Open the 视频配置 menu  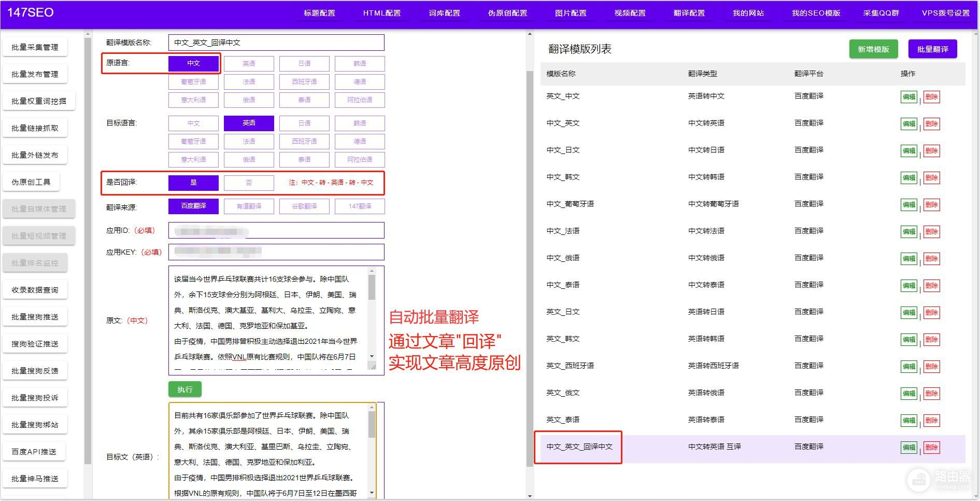pos(630,13)
